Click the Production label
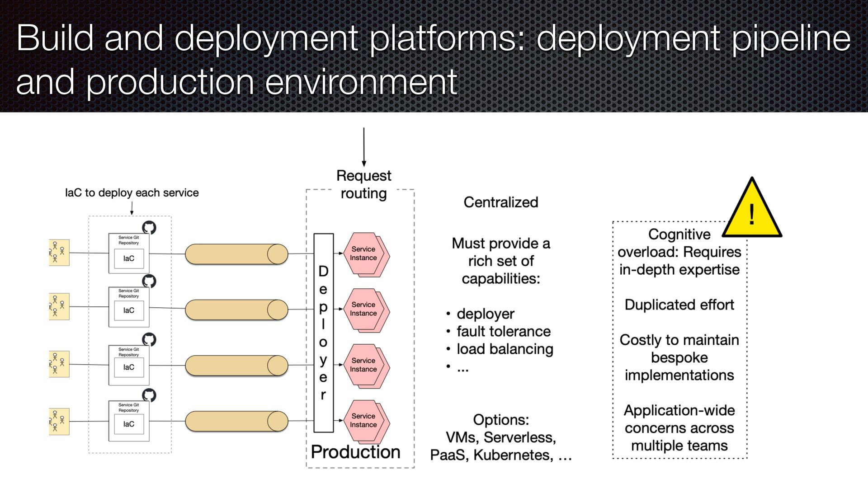The width and height of the screenshot is (868, 488). [356, 452]
